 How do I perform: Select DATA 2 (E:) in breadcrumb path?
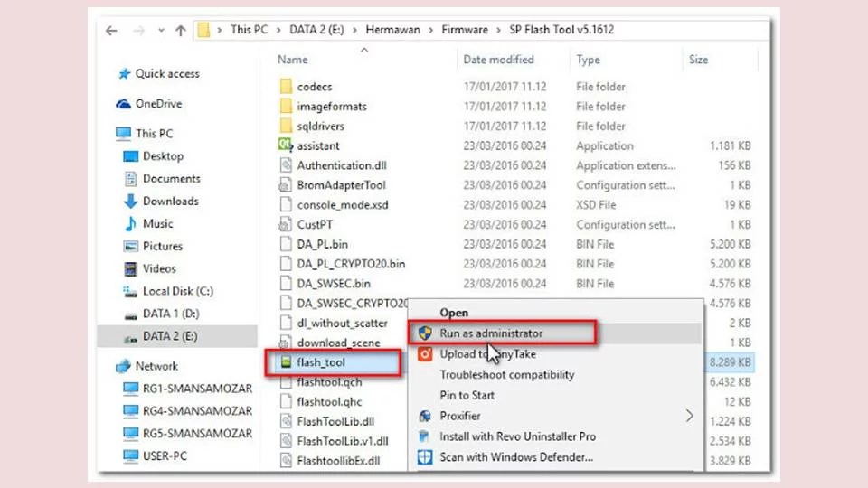tap(316, 29)
